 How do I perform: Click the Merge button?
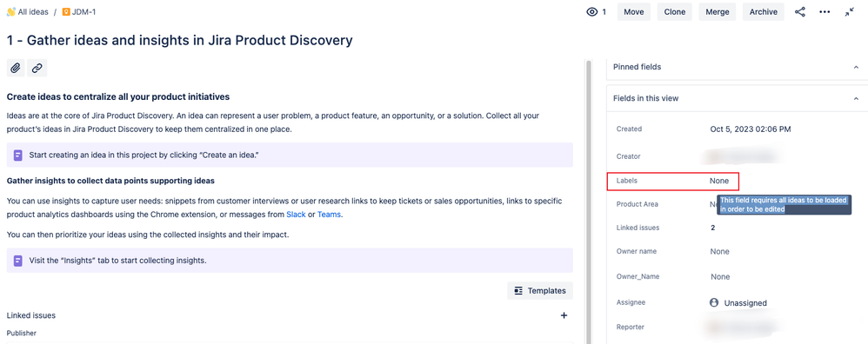click(718, 11)
